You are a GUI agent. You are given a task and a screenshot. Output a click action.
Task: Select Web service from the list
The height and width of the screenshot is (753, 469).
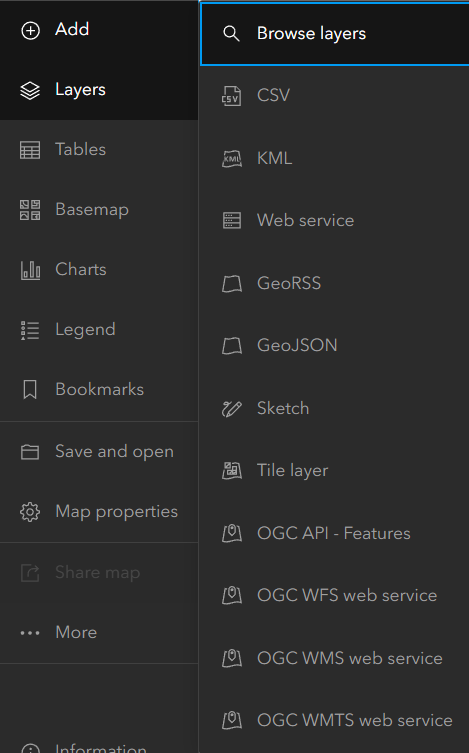click(335, 220)
